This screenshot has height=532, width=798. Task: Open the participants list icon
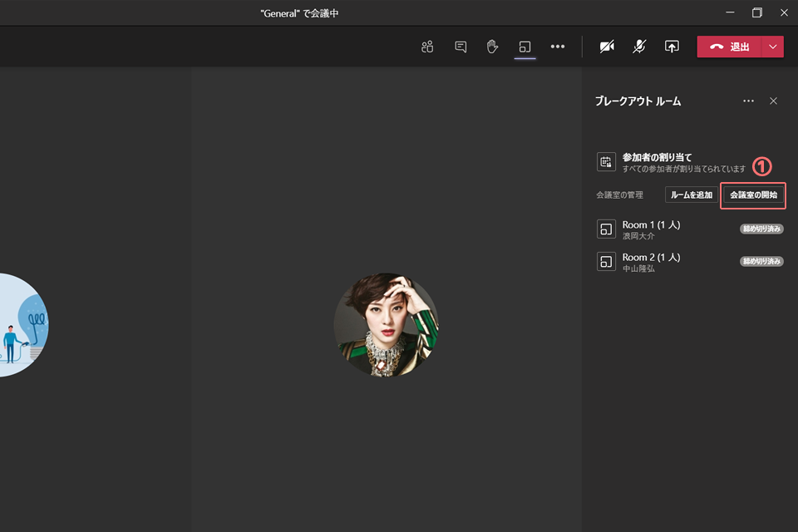tap(427, 47)
